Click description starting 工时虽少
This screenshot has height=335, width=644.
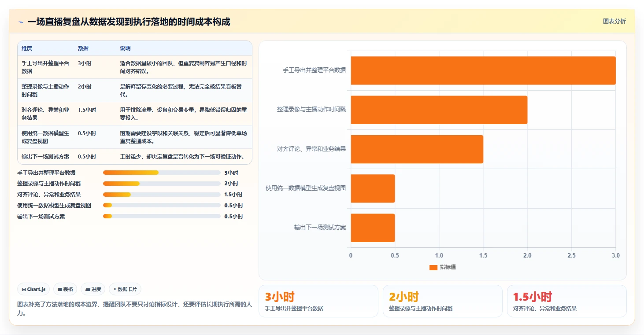tap(182, 156)
